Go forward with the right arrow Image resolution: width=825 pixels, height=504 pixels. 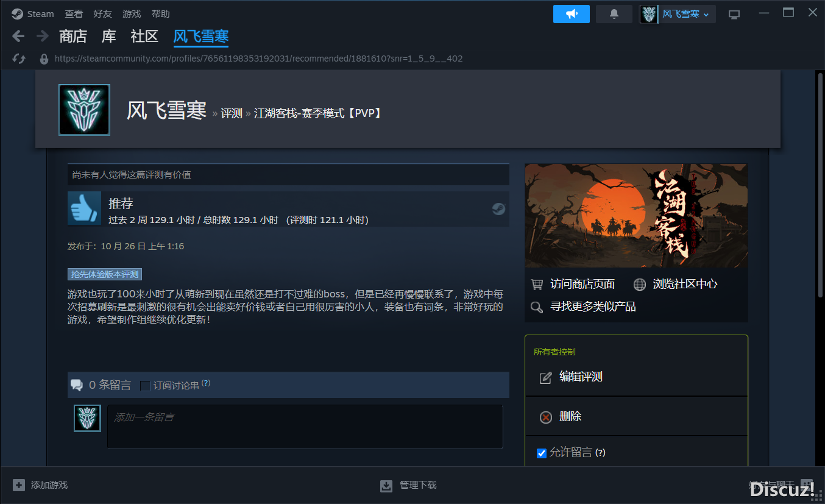coord(42,36)
